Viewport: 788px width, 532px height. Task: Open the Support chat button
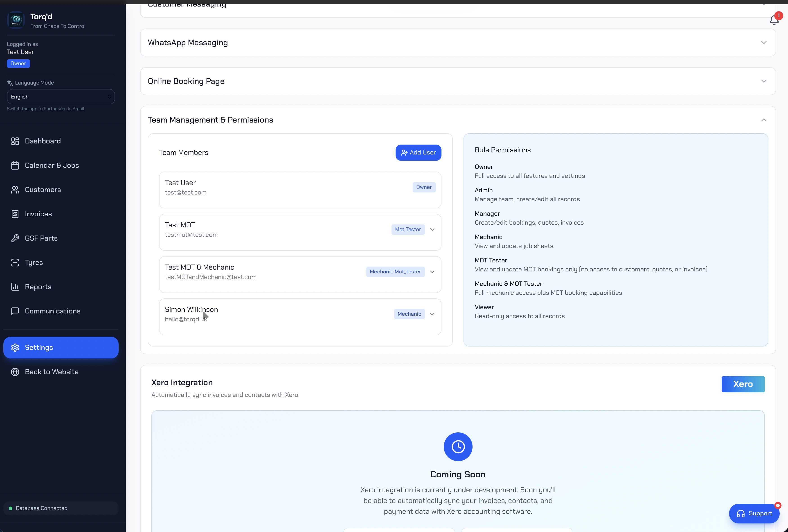tap(754, 514)
